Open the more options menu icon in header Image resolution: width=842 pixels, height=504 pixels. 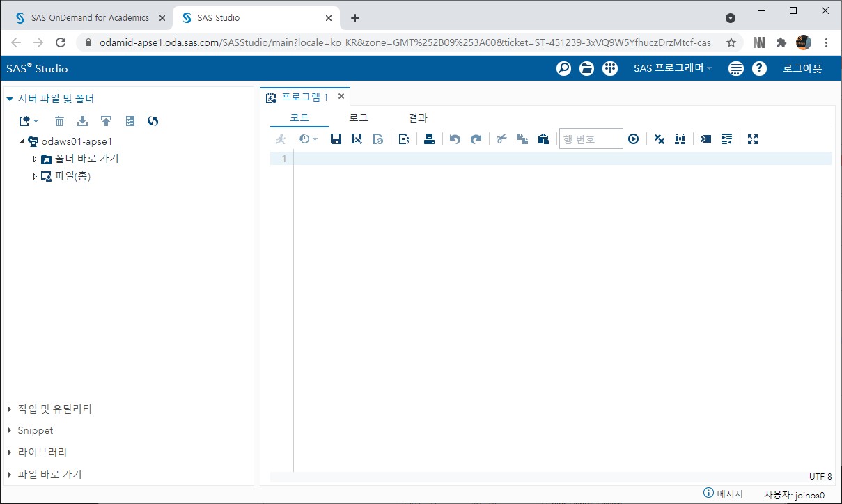click(736, 68)
